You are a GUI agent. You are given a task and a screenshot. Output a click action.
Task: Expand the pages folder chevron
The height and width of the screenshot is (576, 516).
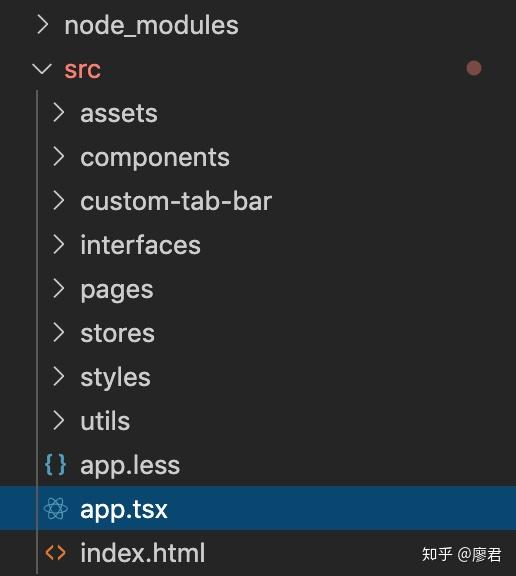pyautogui.click(x=59, y=288)
